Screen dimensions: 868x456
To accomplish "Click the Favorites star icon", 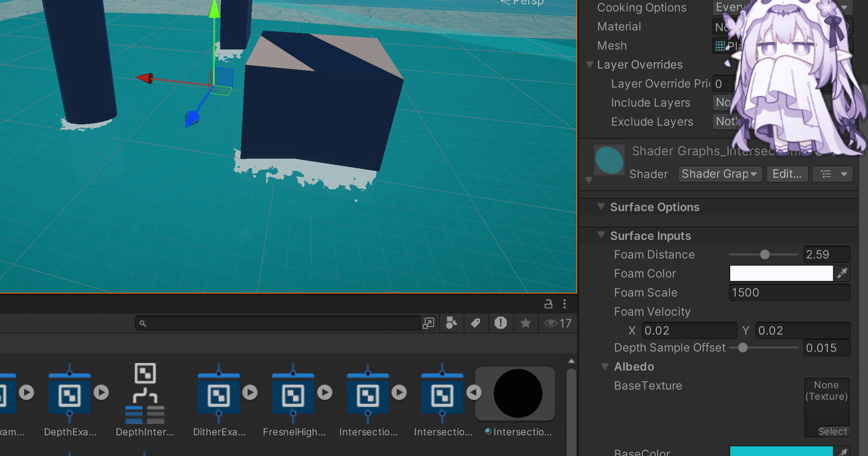I will pos(526,323).
